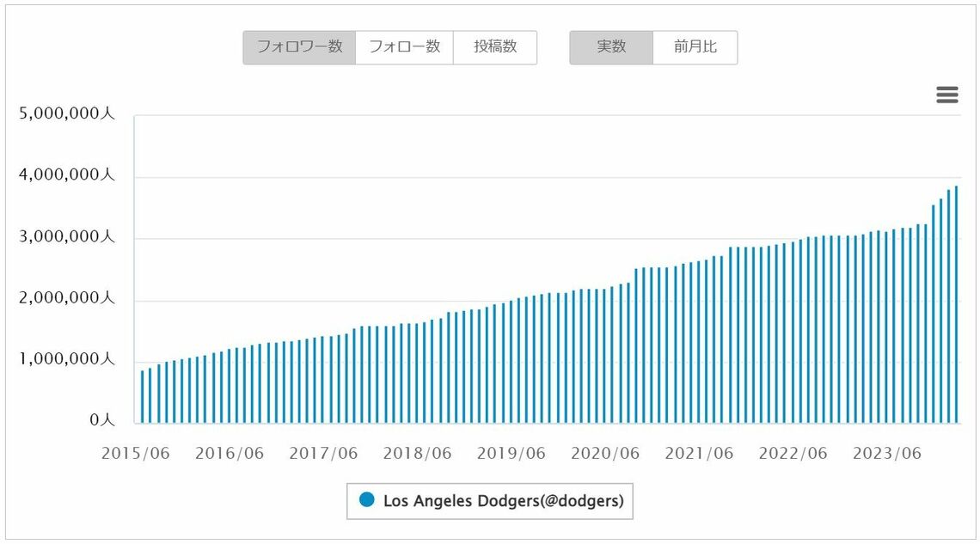Click the 5,000,000人 y-axis label
Screen dimensions: 980x544
pyautogui.click(x=68, y=113)
